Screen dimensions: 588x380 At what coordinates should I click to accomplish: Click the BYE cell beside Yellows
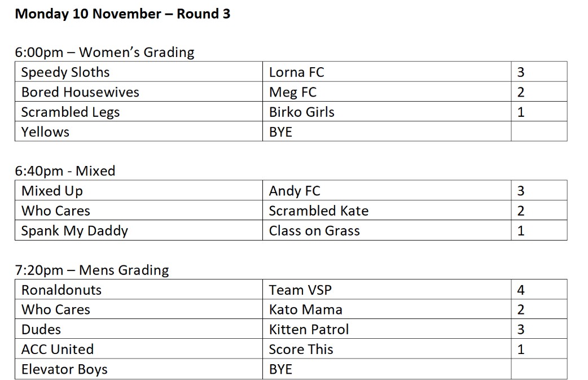281,132
